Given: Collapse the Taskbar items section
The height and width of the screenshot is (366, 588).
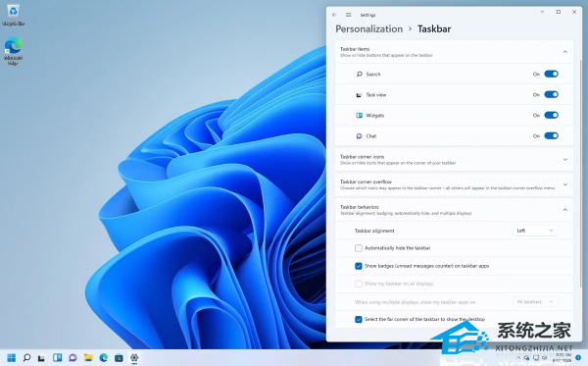Looking at the screenshot, I should pos(565,52).
